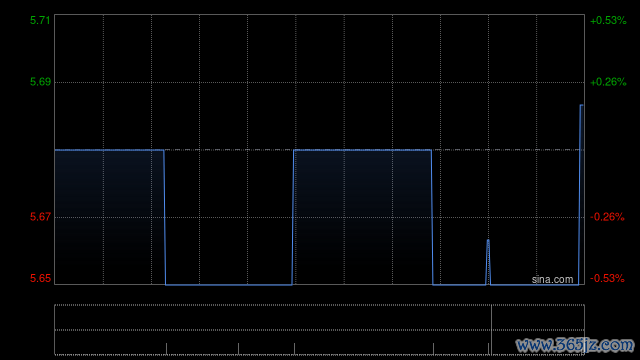Click the small price spike near 5.66

click(488, 261)
